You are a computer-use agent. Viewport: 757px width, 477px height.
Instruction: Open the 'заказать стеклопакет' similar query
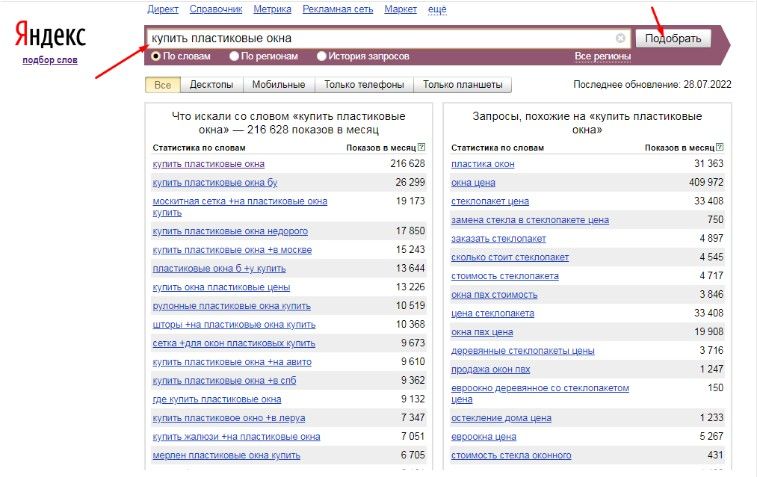pos(498,239)
